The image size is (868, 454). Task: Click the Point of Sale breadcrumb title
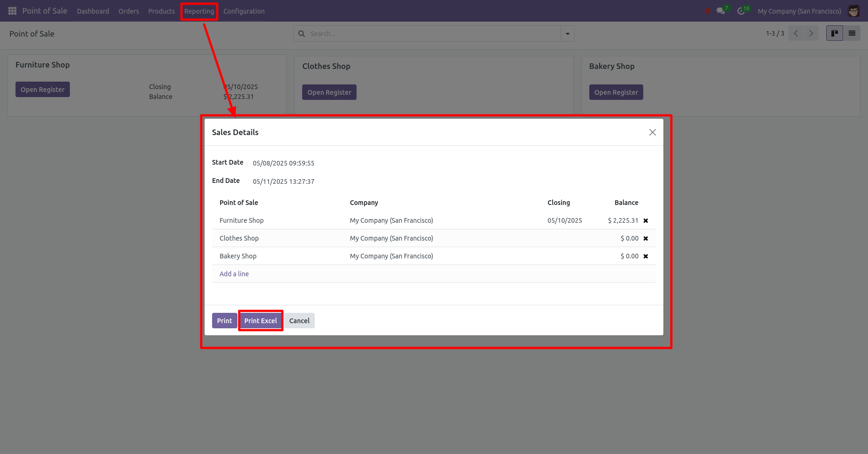(x=32, y=34)
